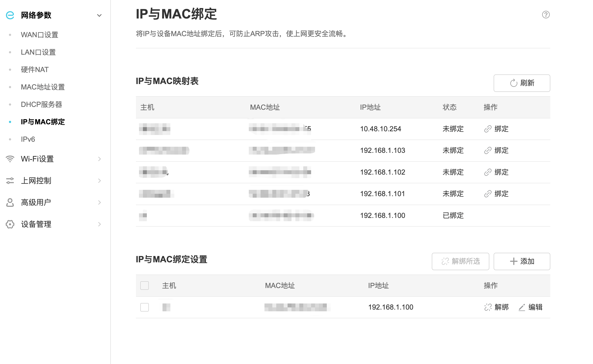Screen dimensions: 593x364
Task: Click 192.168.1.100 in binding settings table
Action: [391, 307]
